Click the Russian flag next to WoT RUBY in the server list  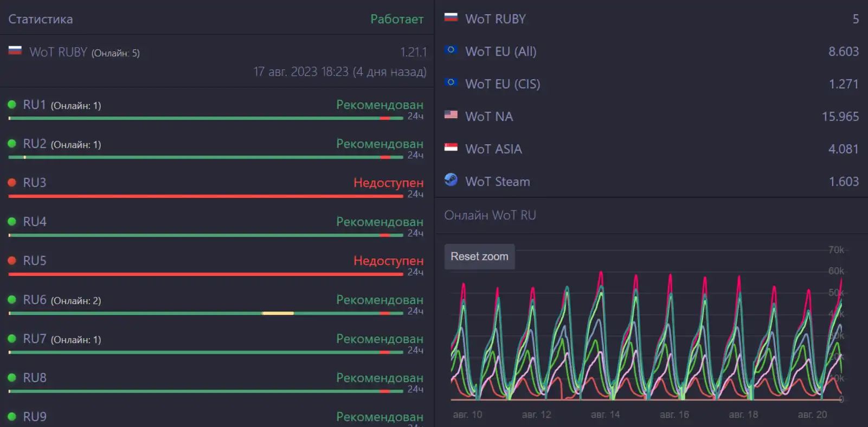pyautogui.click(x=451, y=17)
